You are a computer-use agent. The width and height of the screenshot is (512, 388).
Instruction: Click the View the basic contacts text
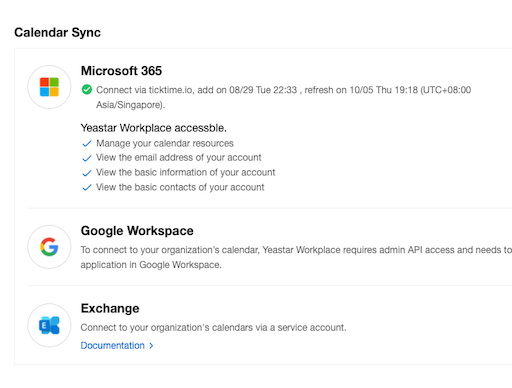click(180, 187)
